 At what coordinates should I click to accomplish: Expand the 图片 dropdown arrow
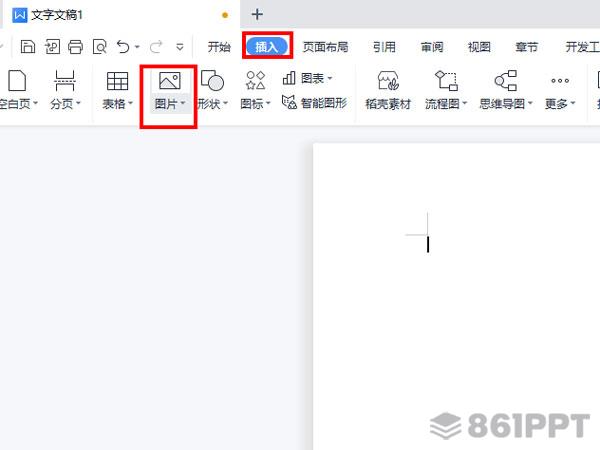pos(183,103)
